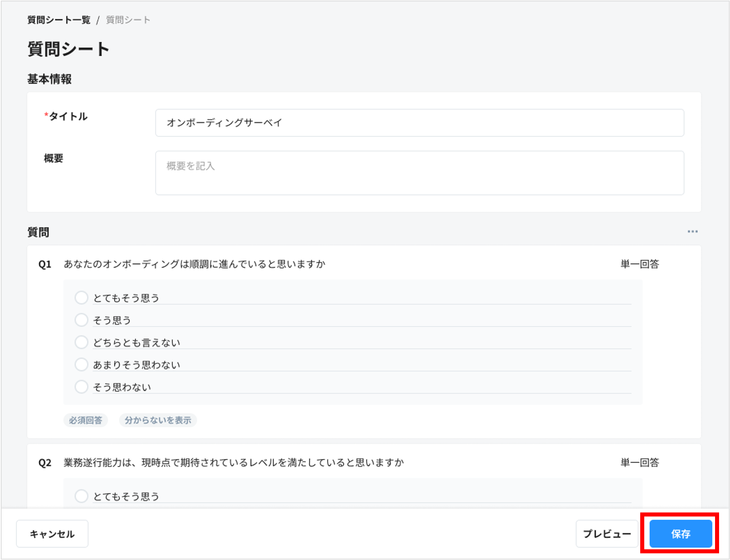Screen dimensions: 730x560
Task: Save the survey with the 保存 button
Action: point(680,533)
